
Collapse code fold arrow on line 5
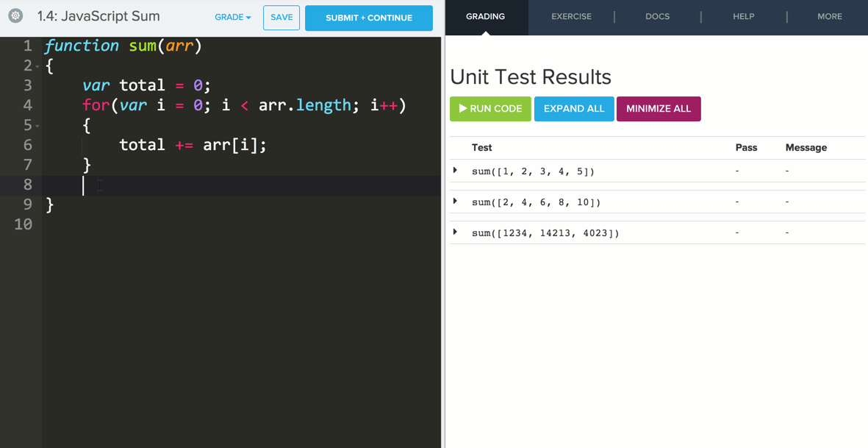click(x=37, y=126)
